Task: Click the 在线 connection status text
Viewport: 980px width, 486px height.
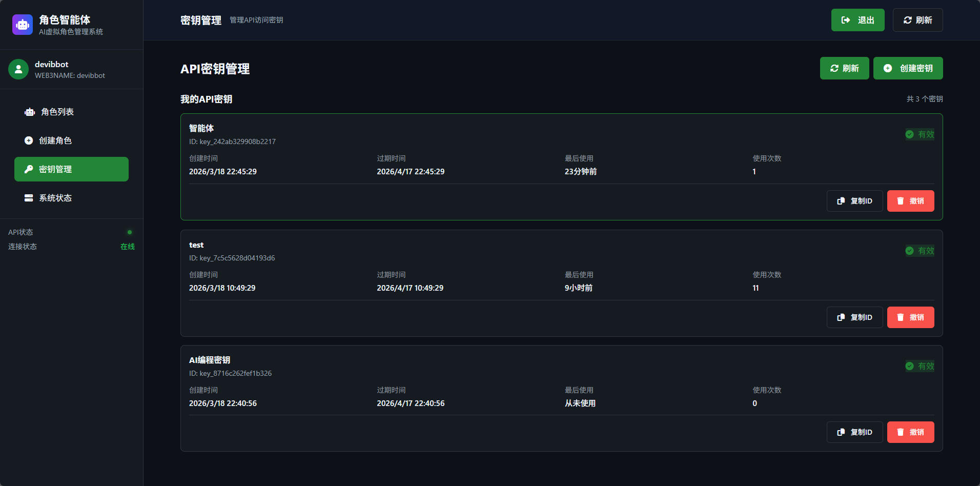Action: (x=128, y=247)
